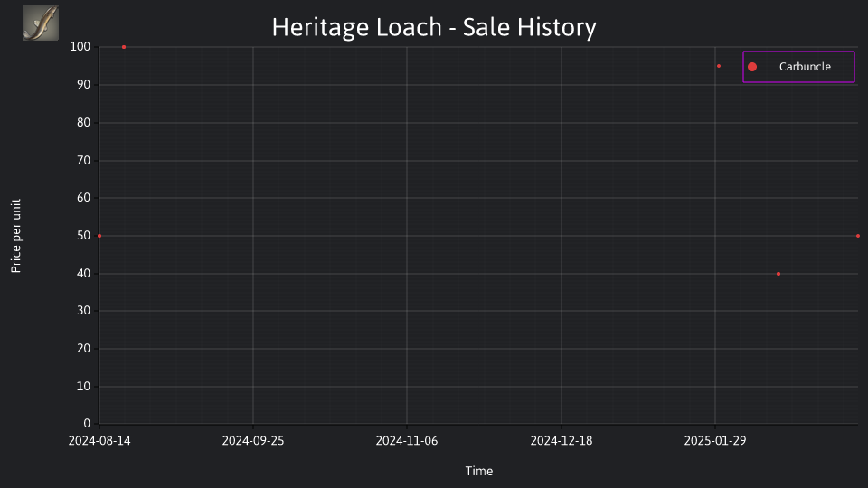Click the 50 value on the price axis
The height and width of the screenshot is (488, 868).
click(x=83, y=236)
